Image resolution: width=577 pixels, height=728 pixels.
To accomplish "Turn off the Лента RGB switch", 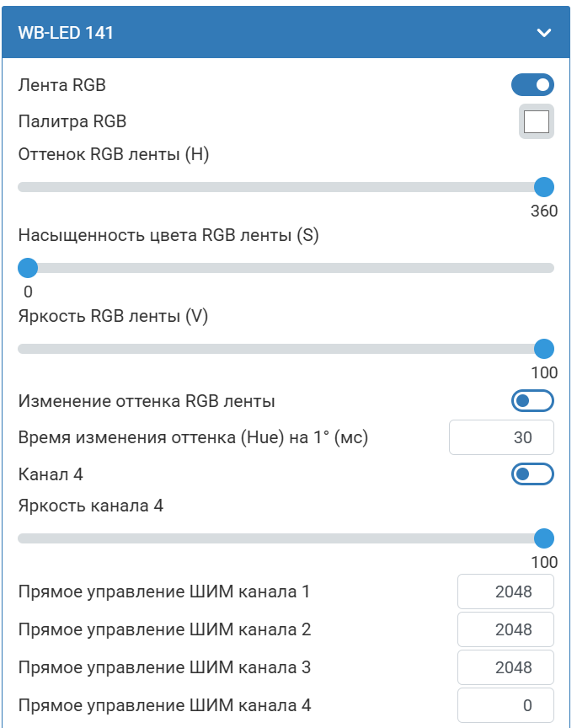I will [x=532, y=84].
